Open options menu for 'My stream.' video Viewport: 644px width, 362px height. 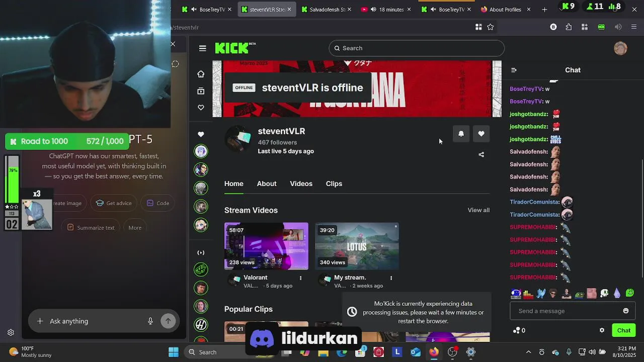tap(391, 278)
